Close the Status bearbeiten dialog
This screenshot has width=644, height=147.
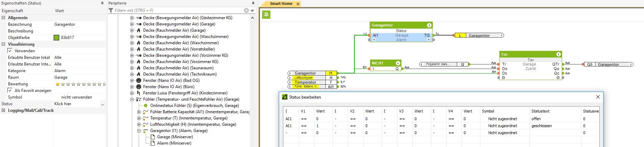pos(598,97)
